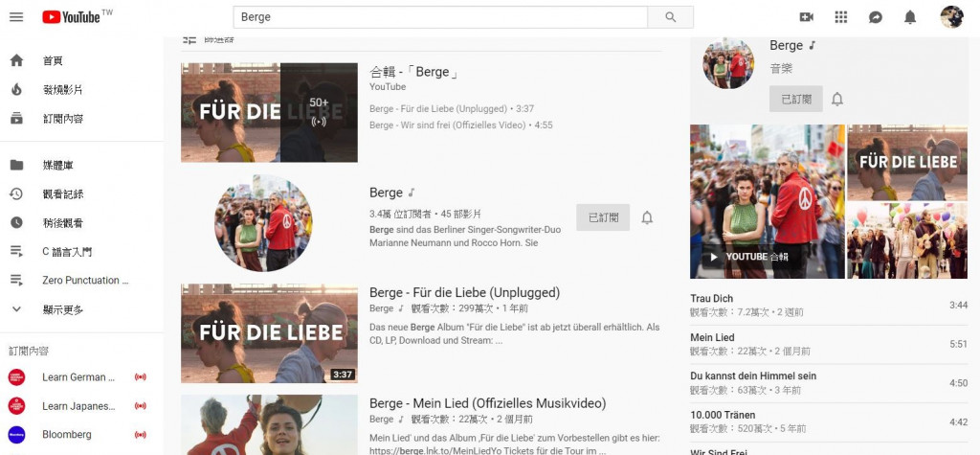Open Berge title in right info card
Screen dimensions: 980x455
click(787, 46)
